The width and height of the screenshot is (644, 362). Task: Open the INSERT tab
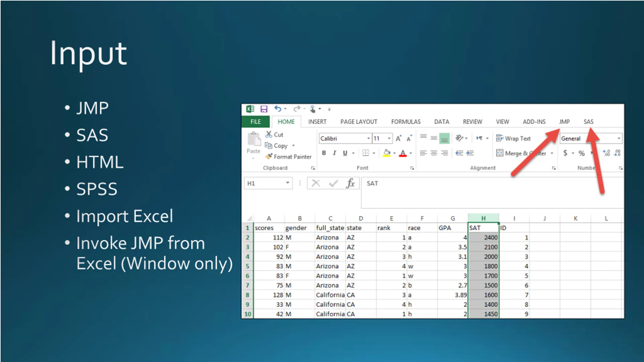pos(317,122)
